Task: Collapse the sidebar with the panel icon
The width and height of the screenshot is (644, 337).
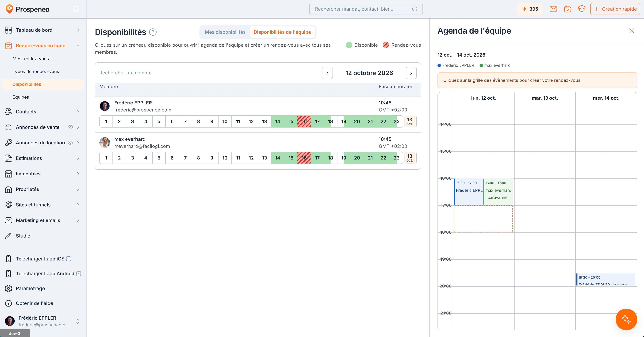Action: coord(76,9)
